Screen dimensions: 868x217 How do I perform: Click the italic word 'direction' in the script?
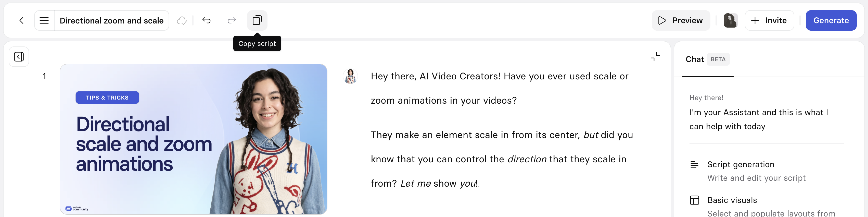click(x=527, y=159)
